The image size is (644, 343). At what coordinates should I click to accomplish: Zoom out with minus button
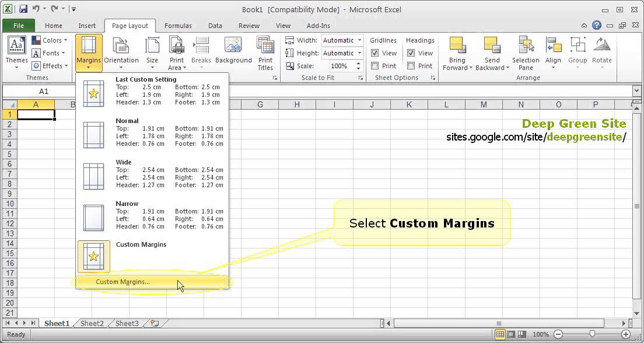tap(558, 334)
